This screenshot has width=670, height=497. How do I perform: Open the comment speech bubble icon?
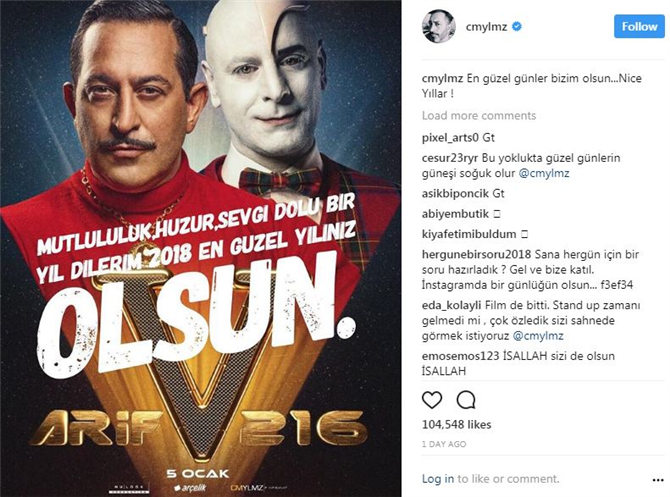coord(466,400)
